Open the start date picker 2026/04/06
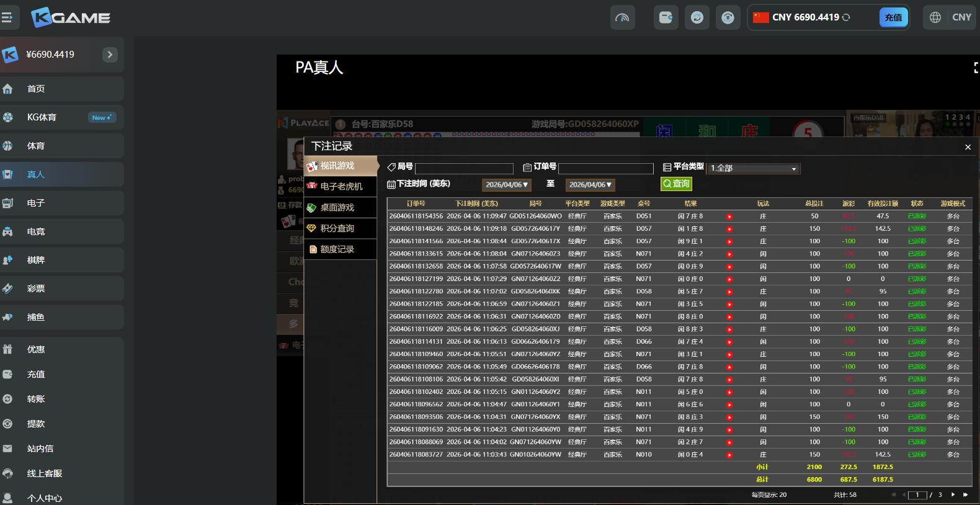The height and width of the screenshot is (505, 980). pos(506,185)
